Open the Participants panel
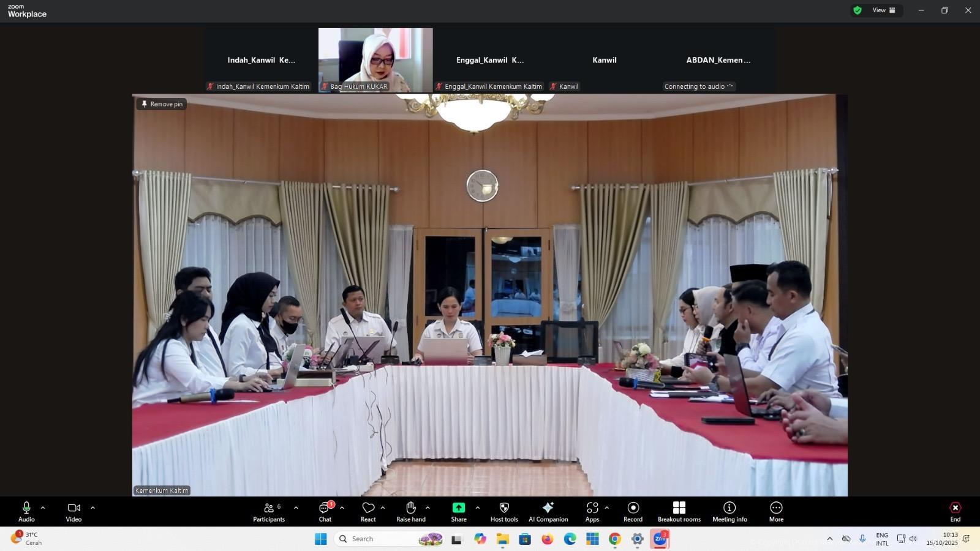 268,512
